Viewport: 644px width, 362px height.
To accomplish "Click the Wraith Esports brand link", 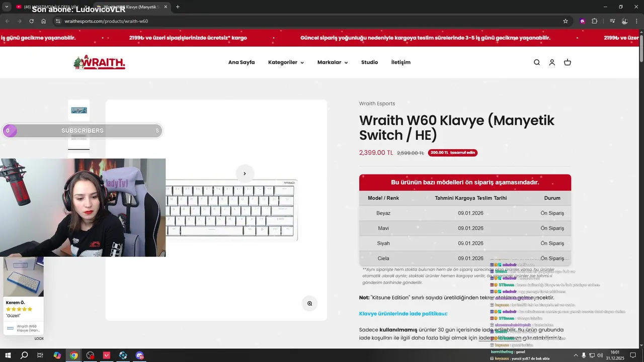I will 377,104.
